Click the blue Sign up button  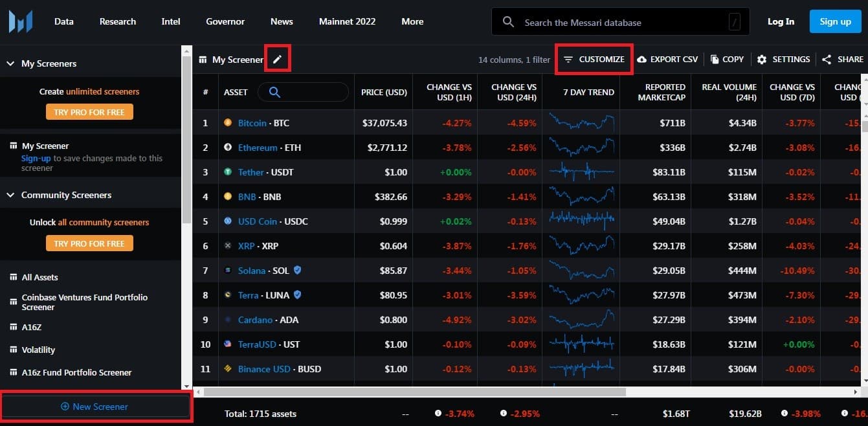pos(835,21)
